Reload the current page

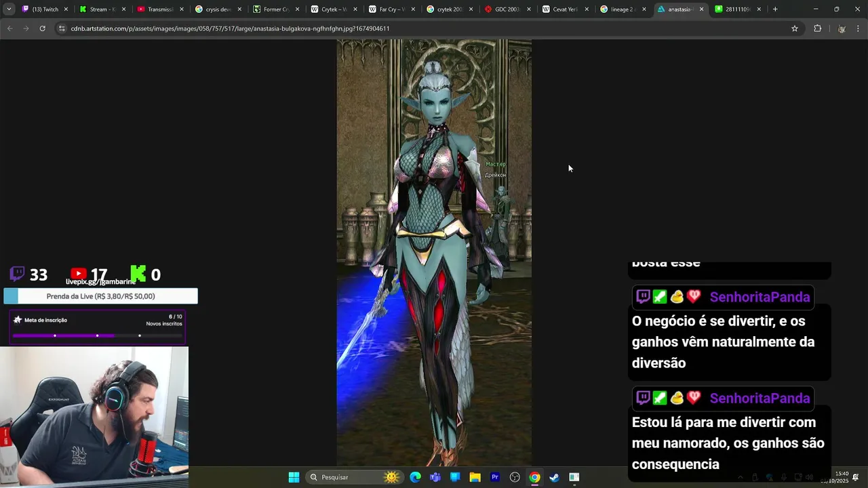[42, 28]
